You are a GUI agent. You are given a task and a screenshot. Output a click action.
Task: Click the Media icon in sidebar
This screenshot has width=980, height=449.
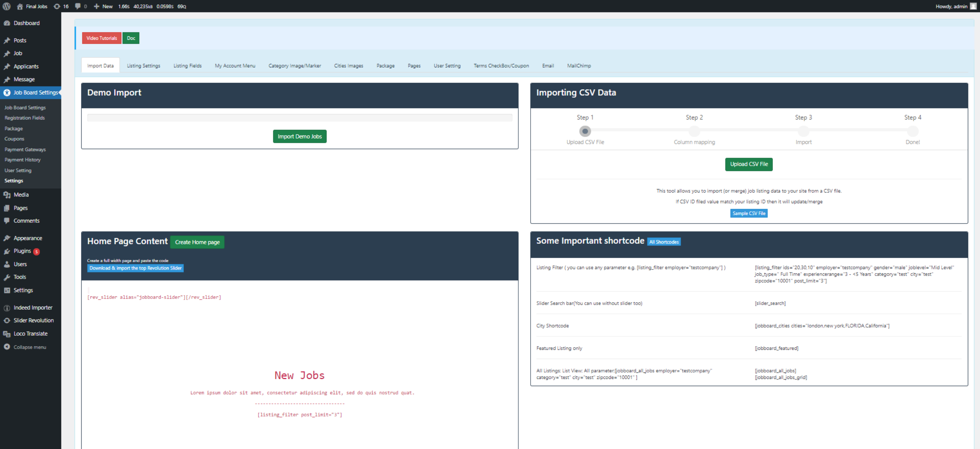tap(7, 194)
